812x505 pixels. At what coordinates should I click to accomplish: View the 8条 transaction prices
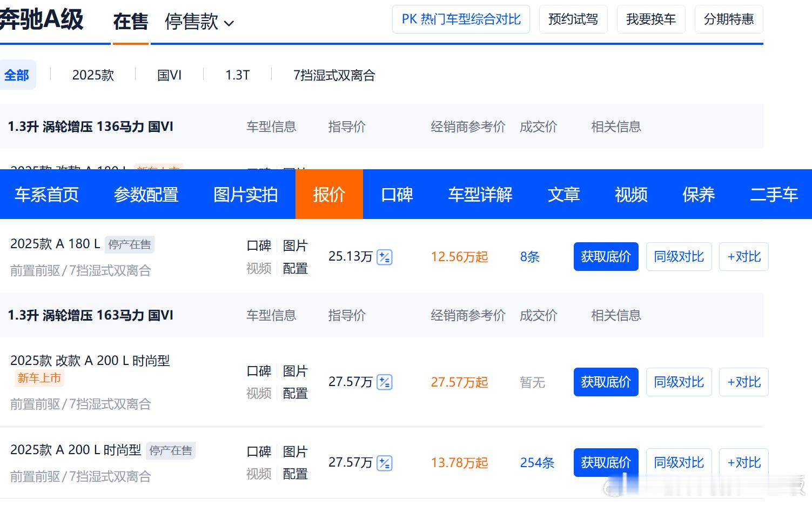click(x=530, y=257)
